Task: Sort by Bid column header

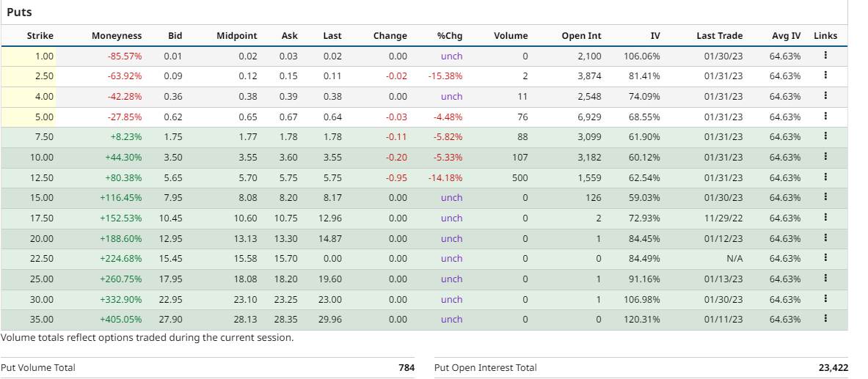Action: (x=175, y=36)
